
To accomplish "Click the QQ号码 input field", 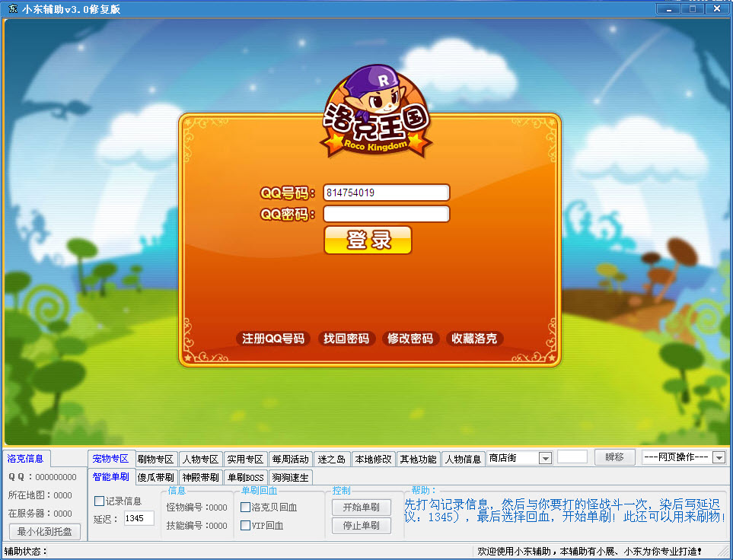I will 386,192.
